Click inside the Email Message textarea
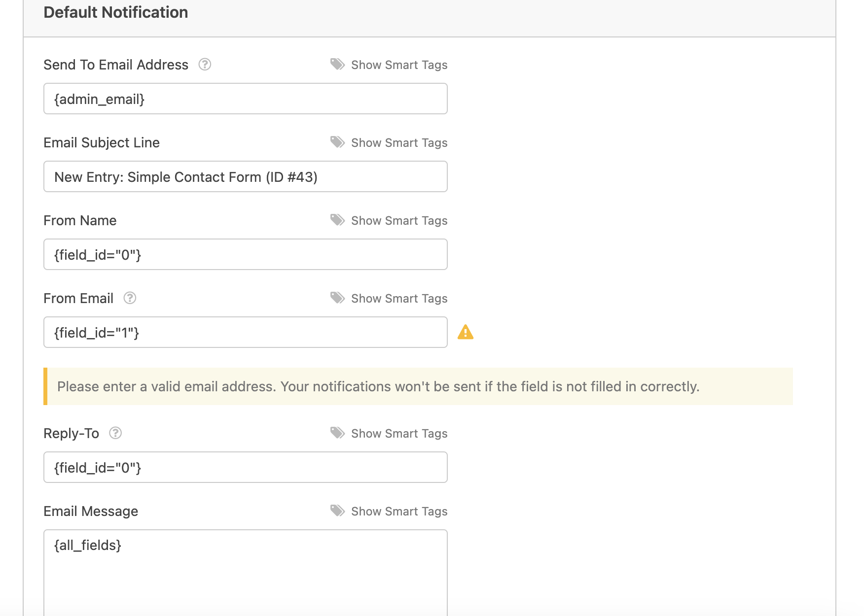This screenshot has height=616, width=864. point(246,573)
